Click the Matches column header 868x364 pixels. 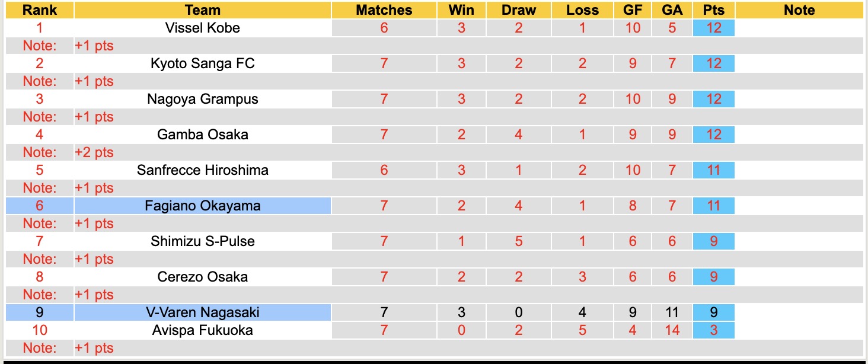click(x=384, y=10)
